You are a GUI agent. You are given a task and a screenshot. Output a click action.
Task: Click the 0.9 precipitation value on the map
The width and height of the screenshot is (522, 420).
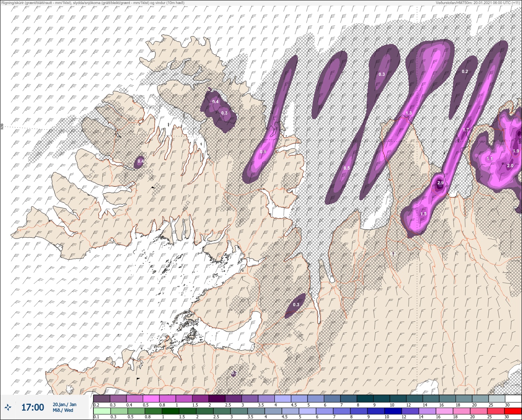coord(263,152)
